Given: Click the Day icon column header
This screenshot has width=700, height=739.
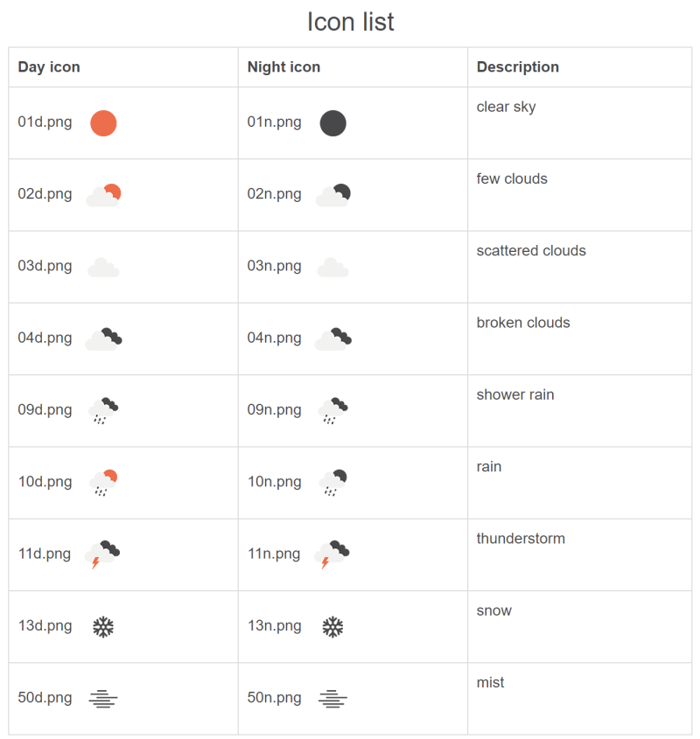Looking at the screenshot, I should click(49, 67).
